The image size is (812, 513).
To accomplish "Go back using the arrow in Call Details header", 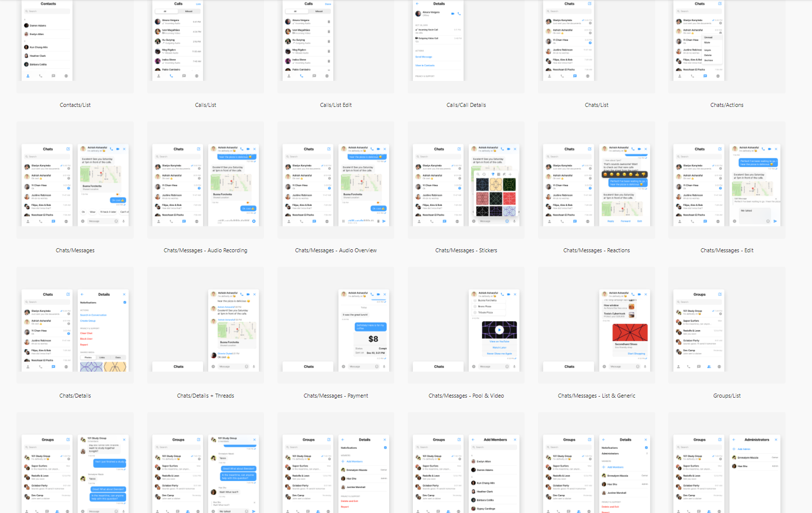I will [x=417, y=3].
